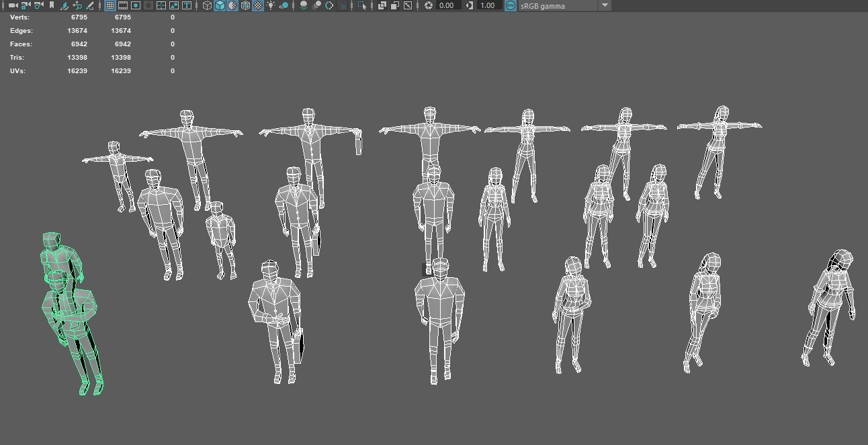
Task: Open the image plane icon
Action: (64, 5)
